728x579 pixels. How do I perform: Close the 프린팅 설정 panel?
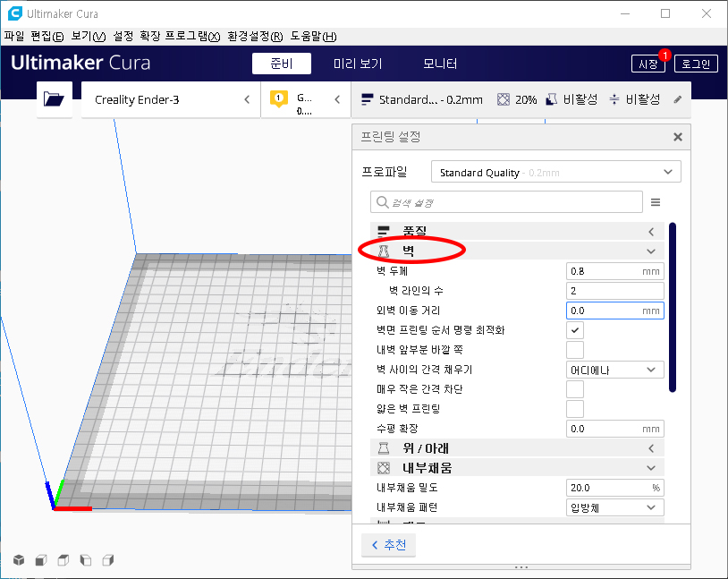point(678,137)
